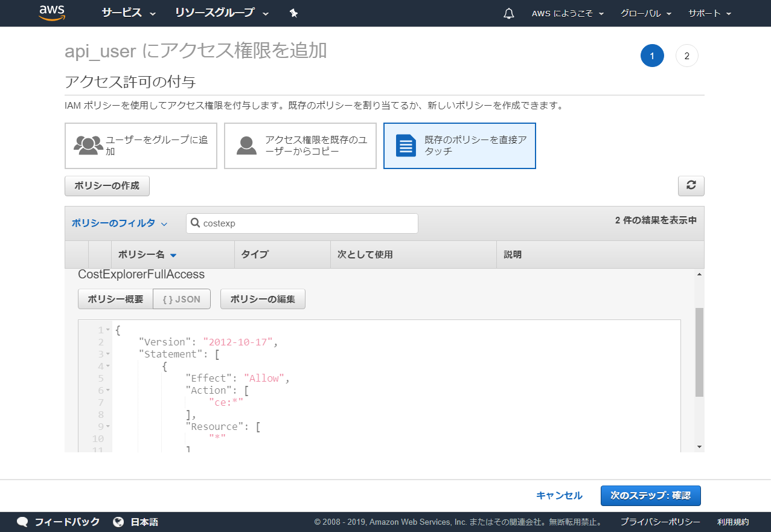
Task: Open the サービス menu
Action: point(129,13)
